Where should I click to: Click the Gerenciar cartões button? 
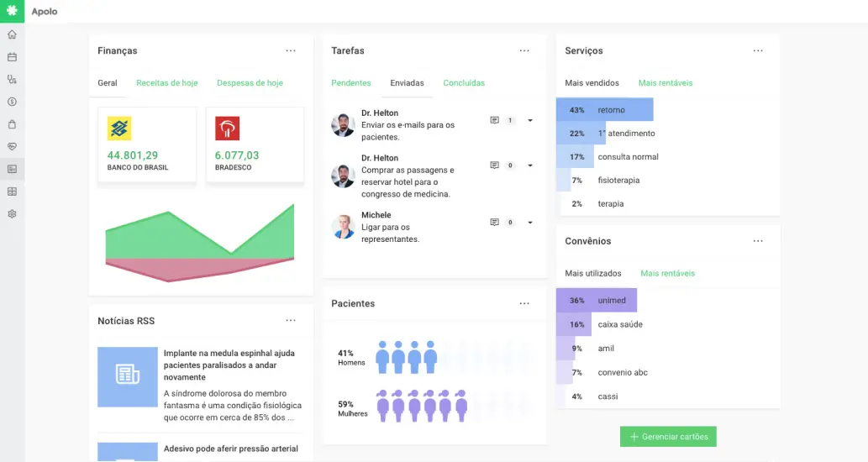(668, 437)
